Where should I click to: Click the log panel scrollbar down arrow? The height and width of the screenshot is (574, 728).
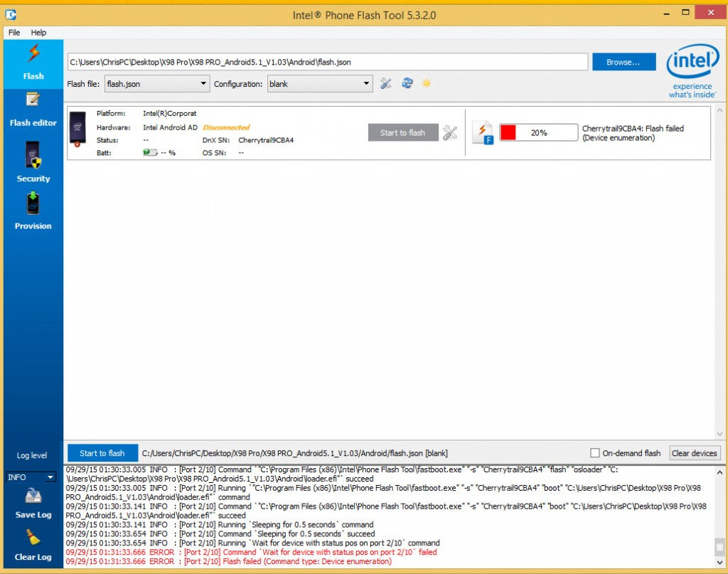(719, 562)
